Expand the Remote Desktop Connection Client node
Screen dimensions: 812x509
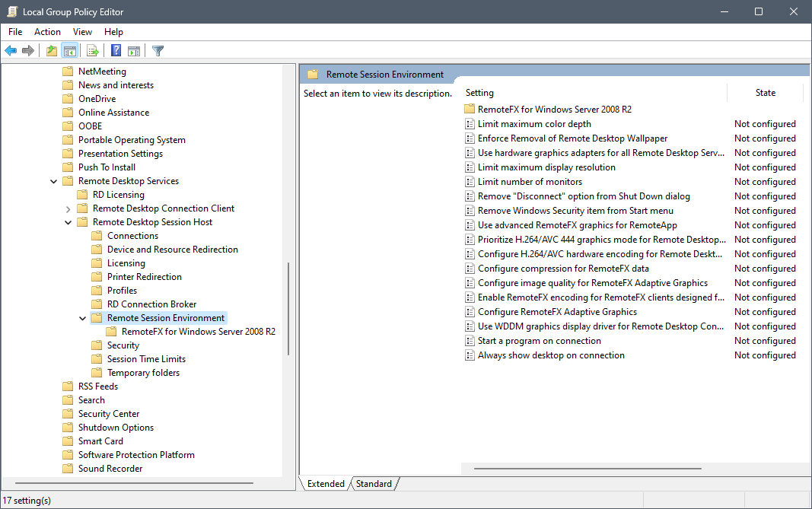[x=68, y=208]
